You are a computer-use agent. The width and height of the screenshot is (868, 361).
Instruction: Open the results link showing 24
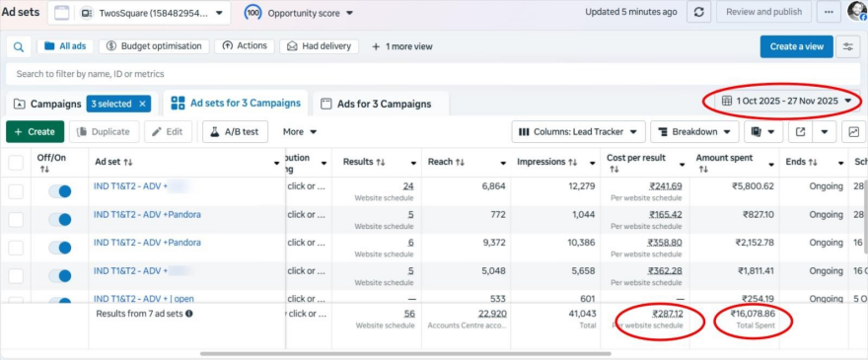408,186
